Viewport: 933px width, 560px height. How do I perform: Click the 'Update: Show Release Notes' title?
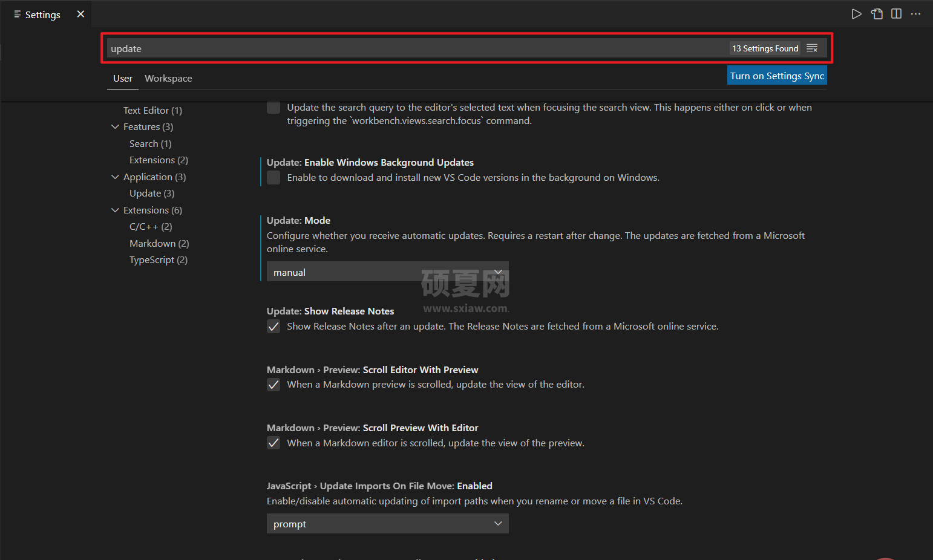[x=330, y=311]
